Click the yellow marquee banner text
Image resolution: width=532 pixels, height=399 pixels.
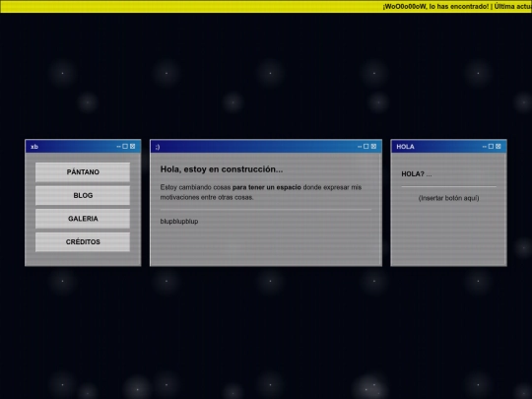point(457,6)
